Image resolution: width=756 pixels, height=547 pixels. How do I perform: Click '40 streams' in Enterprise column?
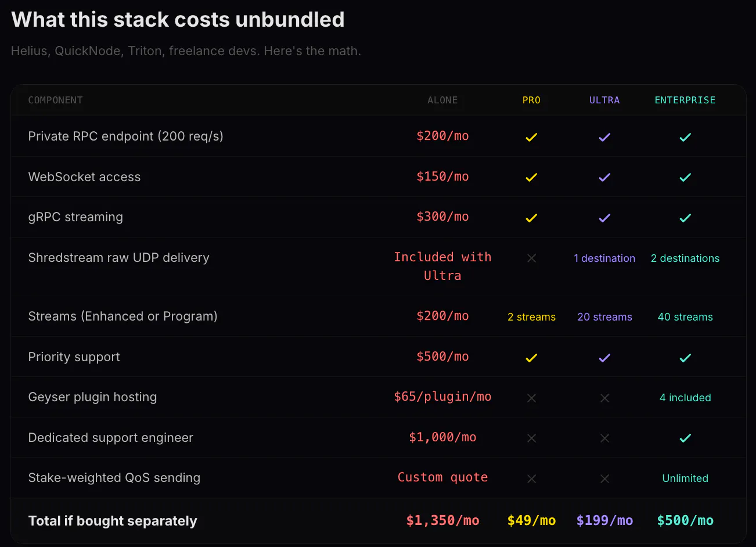click(x=685, y=317)
